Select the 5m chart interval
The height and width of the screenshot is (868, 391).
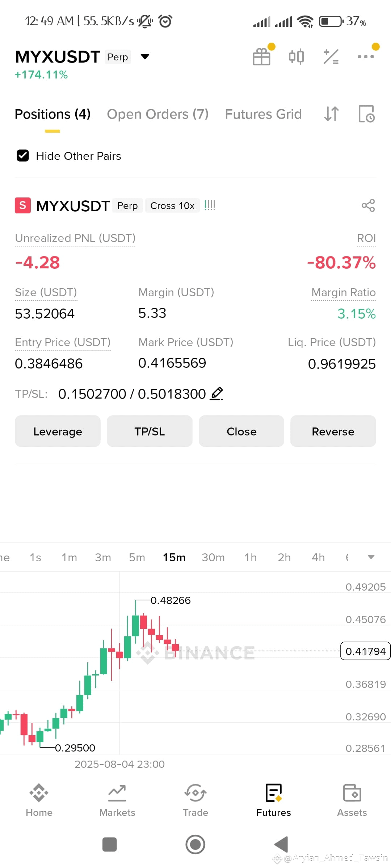137,557
